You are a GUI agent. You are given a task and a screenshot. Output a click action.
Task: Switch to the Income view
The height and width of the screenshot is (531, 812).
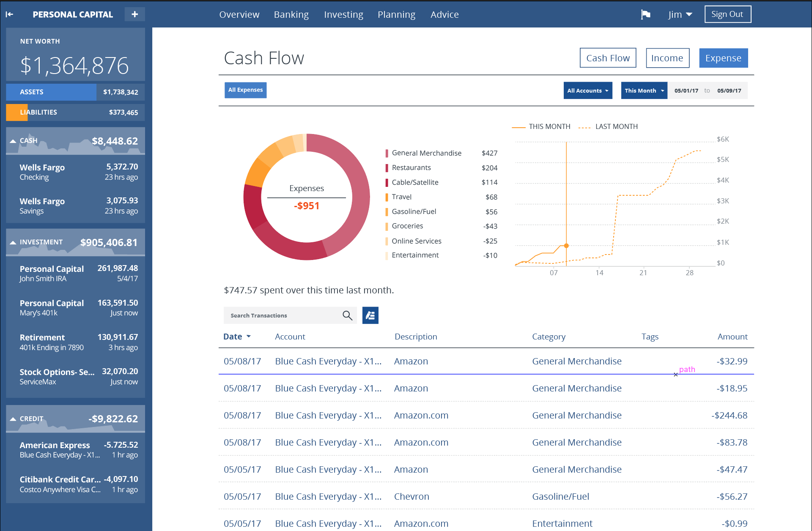click(x=667, y=58)
